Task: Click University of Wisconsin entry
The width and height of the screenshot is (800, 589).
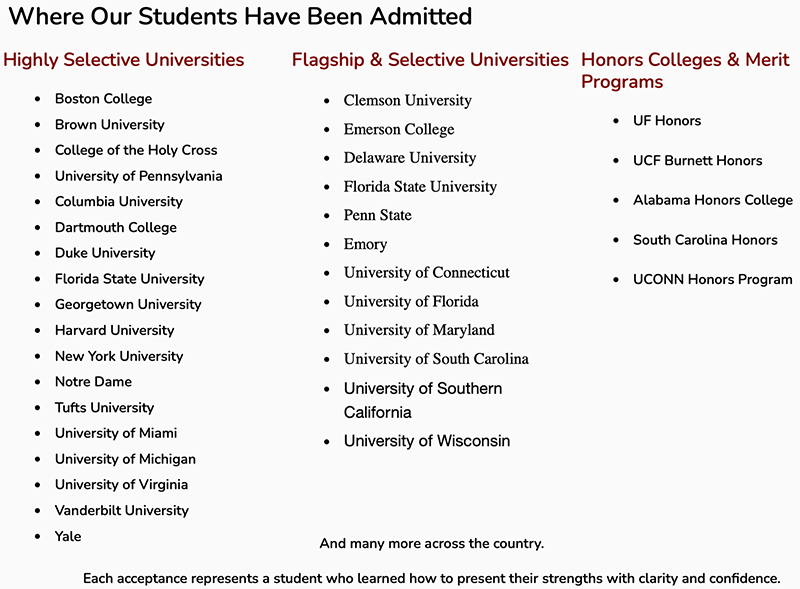Action: pos(426,441)
